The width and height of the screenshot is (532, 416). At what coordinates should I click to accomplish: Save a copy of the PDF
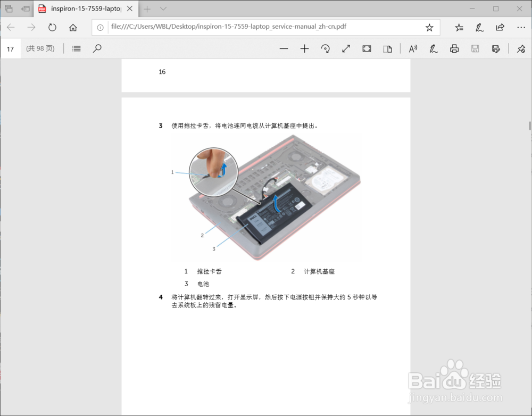(475, 48)
